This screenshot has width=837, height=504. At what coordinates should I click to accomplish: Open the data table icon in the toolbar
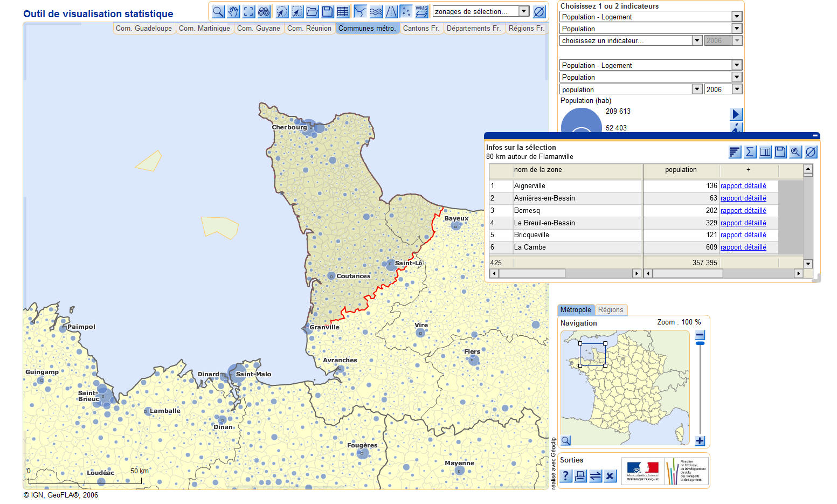click(x=343, y=11)
